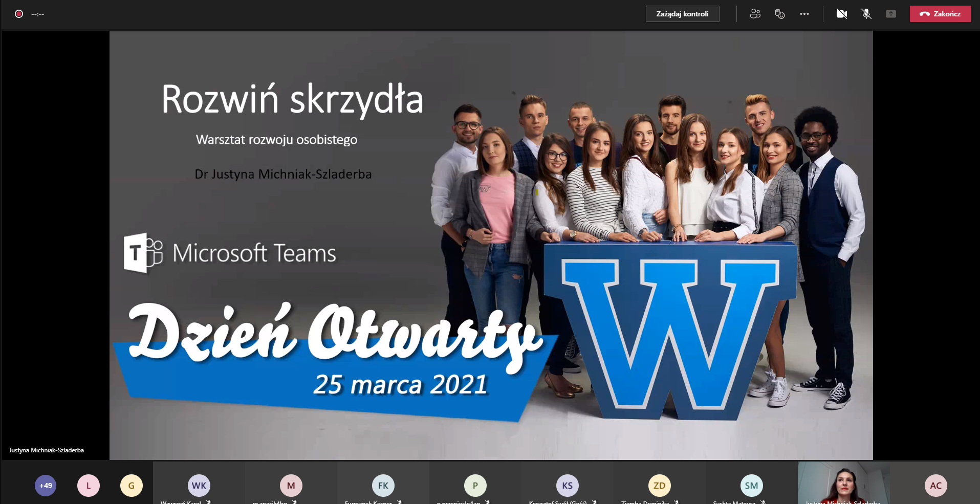Click the WK participant tile
Viewport: 980px width, 504px height.
[x=199, y=486]
